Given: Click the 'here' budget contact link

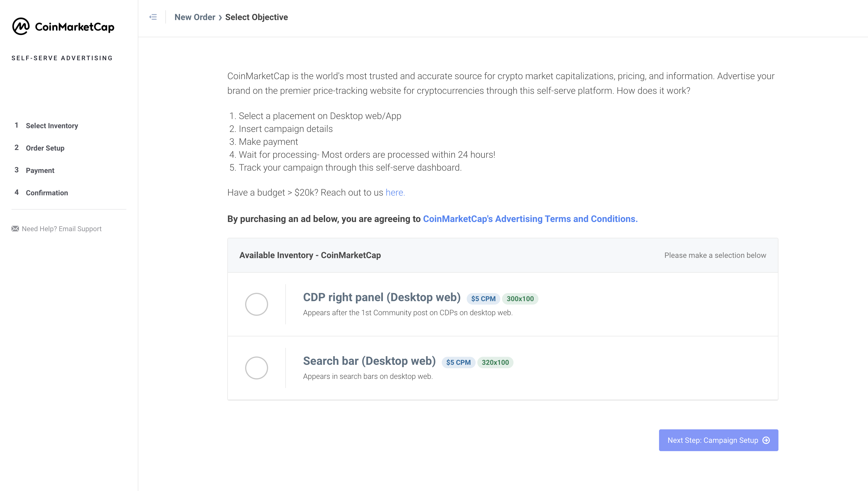Looking at the screenshot, I should tap(395, 192).
